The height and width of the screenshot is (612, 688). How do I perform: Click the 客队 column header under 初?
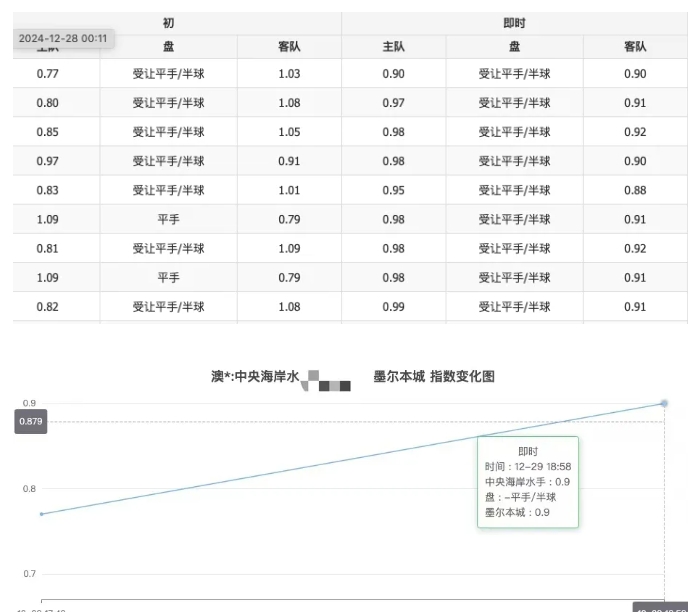290,47
